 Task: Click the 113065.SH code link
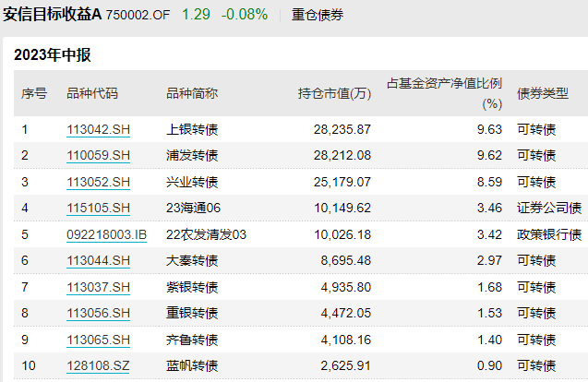point(99,340)
